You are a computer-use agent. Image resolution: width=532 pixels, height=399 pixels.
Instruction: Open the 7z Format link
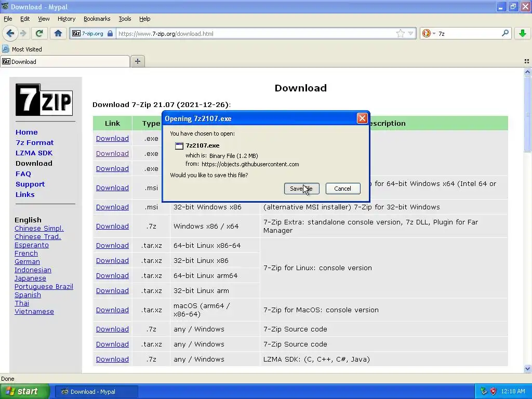pyautogui.click(x=35, y=142)
